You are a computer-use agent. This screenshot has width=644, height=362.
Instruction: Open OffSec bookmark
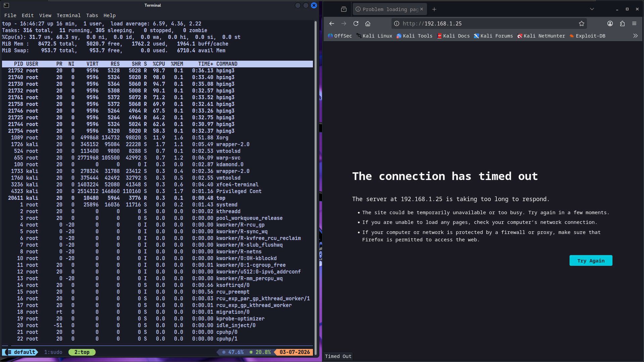pos(340,36)
